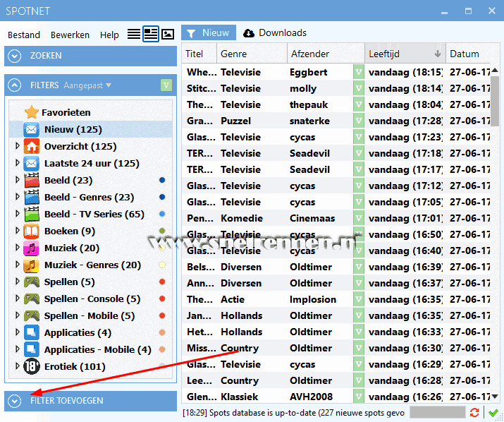The width and height of the screenshot is (504, 422).
Task: Toggle the green V mark on snaterke row
Action: click(x=358, y=121)
